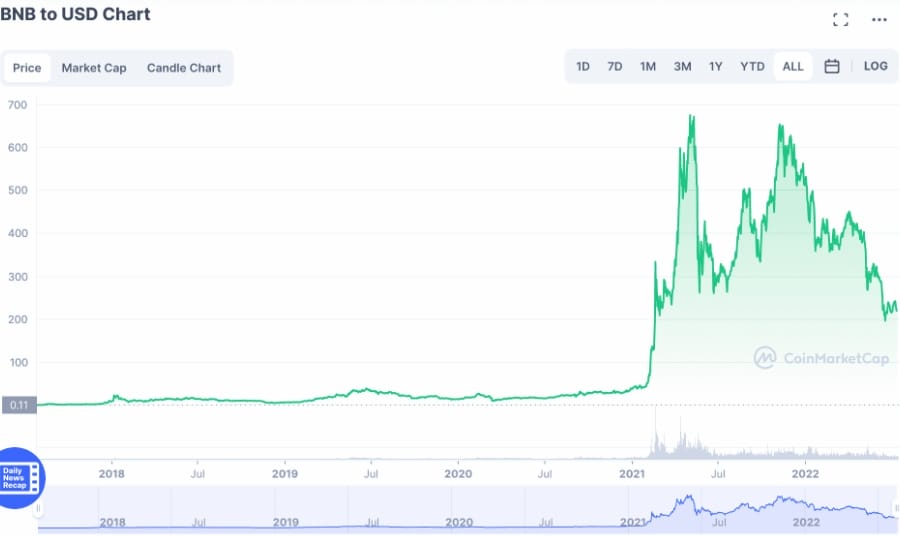The image size is (900, 536).
Task: Switch to the Price tab
Action: click(x=27, y=68)
